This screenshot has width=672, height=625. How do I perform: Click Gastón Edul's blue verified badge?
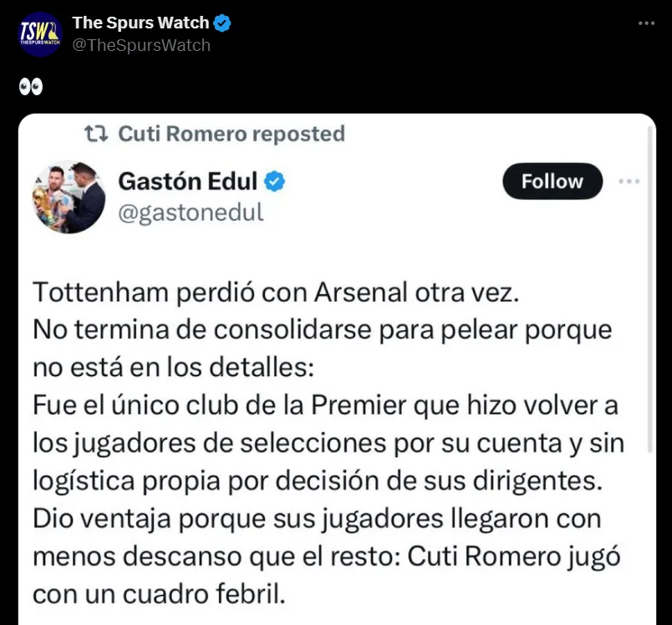pyautogui.click(x=275, y=180)
